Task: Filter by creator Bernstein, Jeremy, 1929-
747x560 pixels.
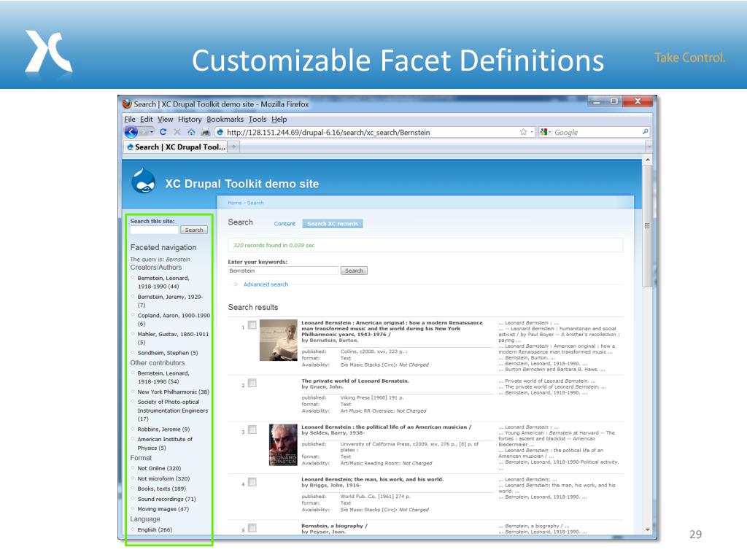Action: tap(170, 300)
